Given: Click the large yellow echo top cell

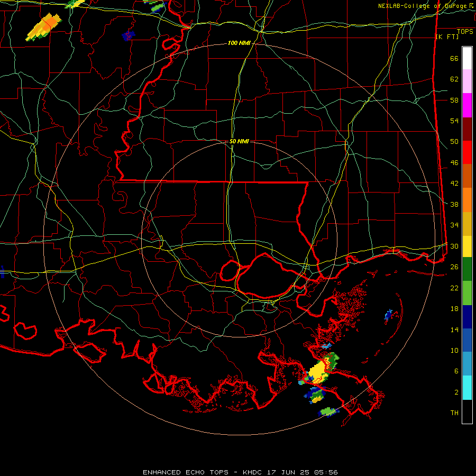Looking at the screenshot, I should click(x=318, y=372).
